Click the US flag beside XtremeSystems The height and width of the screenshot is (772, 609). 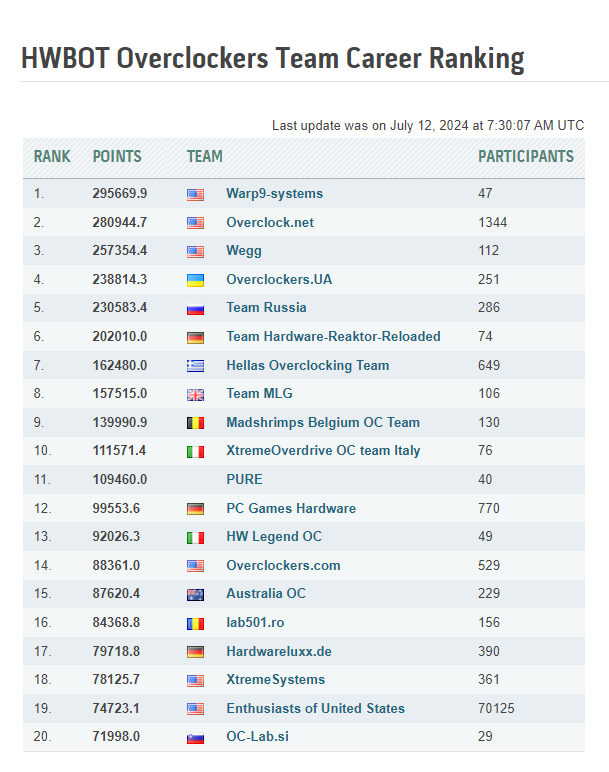[195, 681]
